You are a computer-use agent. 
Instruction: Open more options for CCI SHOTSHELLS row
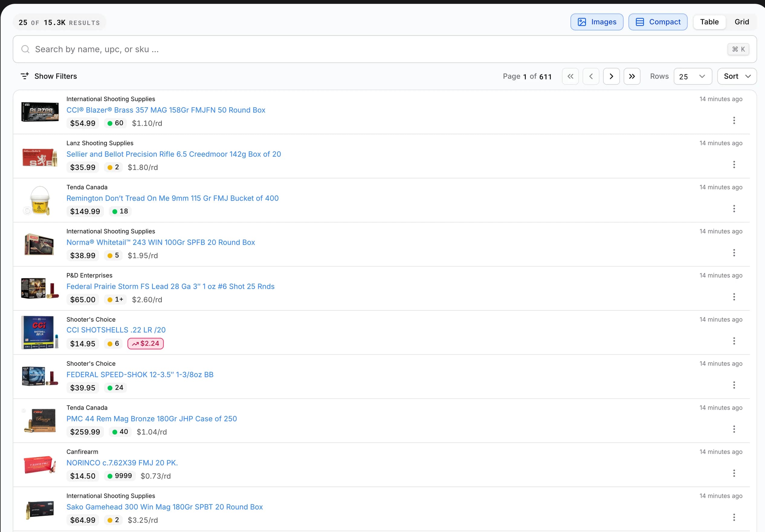[734, 341]
